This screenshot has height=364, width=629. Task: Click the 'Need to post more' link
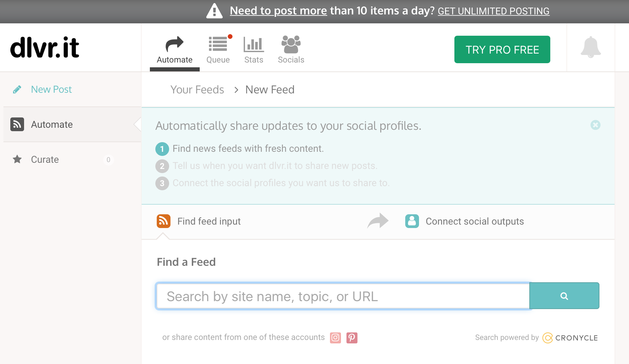278,11
